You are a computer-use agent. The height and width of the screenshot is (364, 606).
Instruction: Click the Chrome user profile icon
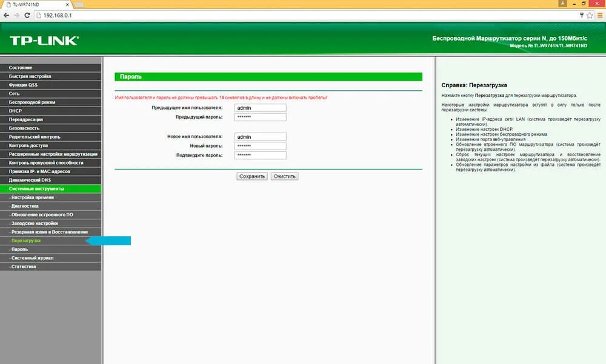click(x=562, y=3)
